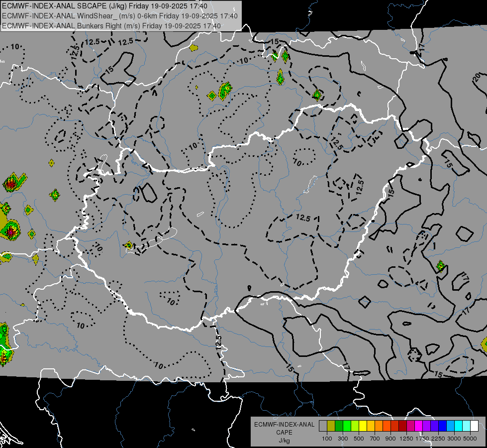Click the magenta 1750 legend swatch
The height and width of the screenshot is (448, 487).
419,426
